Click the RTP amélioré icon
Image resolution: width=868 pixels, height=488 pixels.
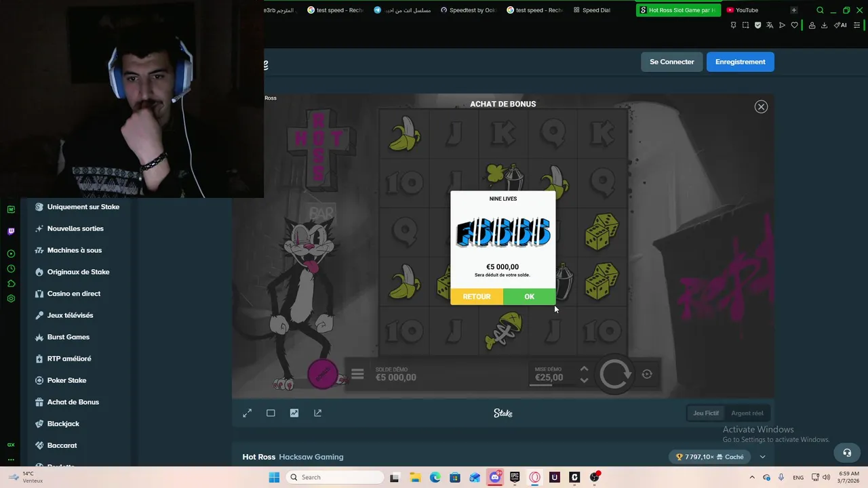[39, 359]
